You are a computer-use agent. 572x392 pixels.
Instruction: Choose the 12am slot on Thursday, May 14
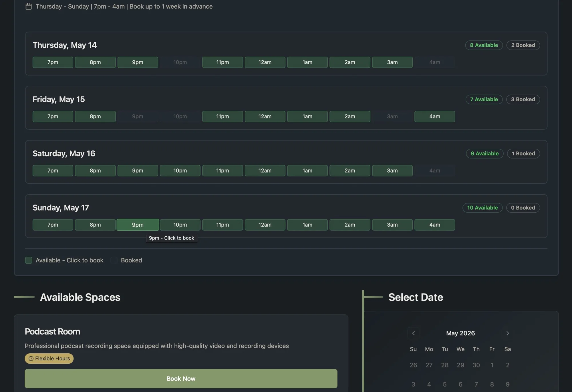point(265,62)
